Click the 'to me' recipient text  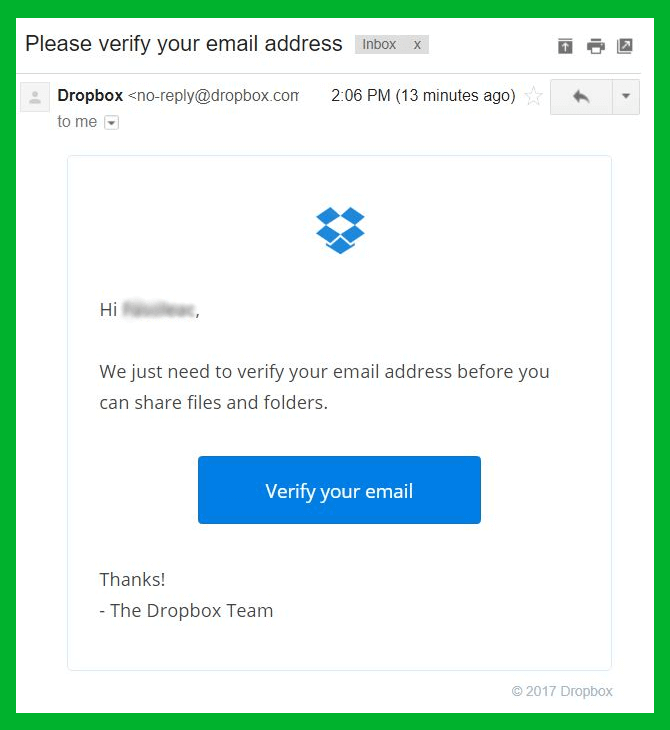tap(77, 122)
